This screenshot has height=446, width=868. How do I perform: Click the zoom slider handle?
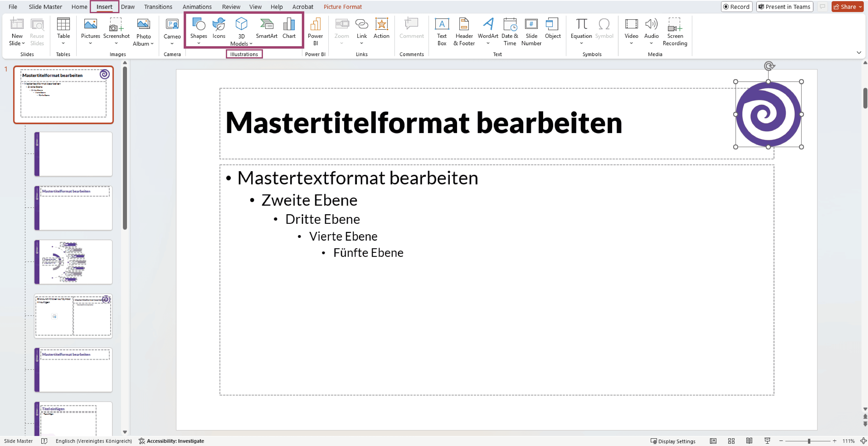pos(809,441)
